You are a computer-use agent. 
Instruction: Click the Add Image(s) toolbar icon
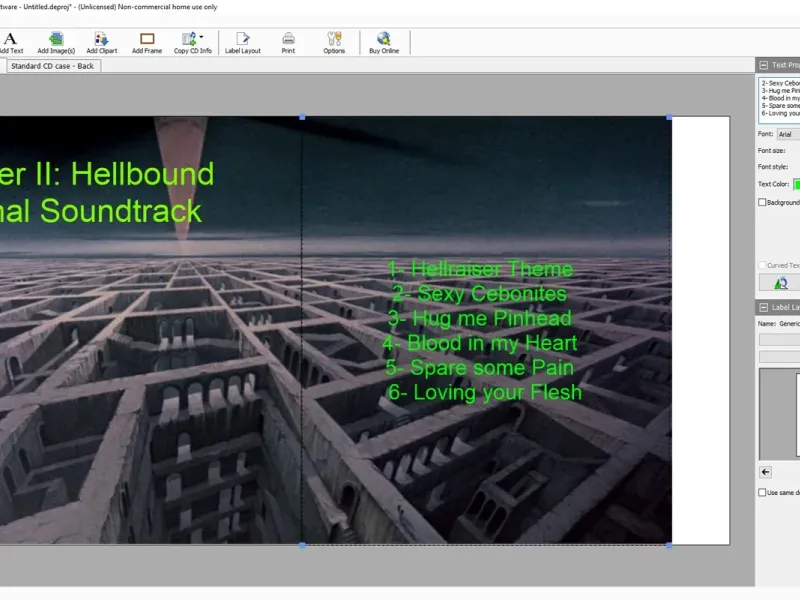(x=56, y=43)
